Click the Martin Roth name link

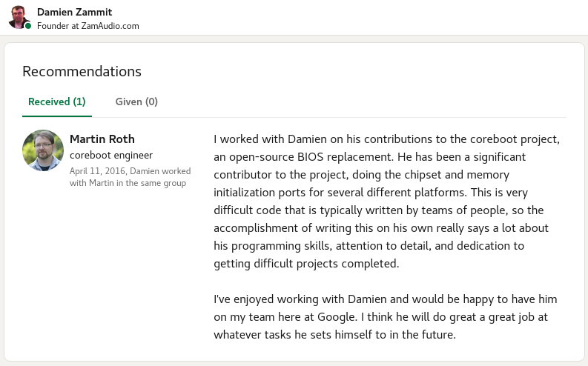[102, 139]
